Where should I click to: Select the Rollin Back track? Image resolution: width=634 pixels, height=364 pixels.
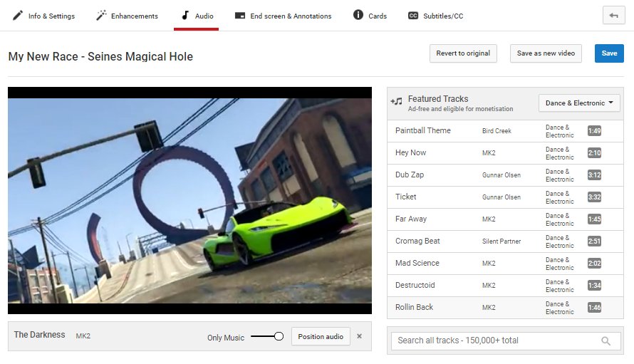[505, 308]
